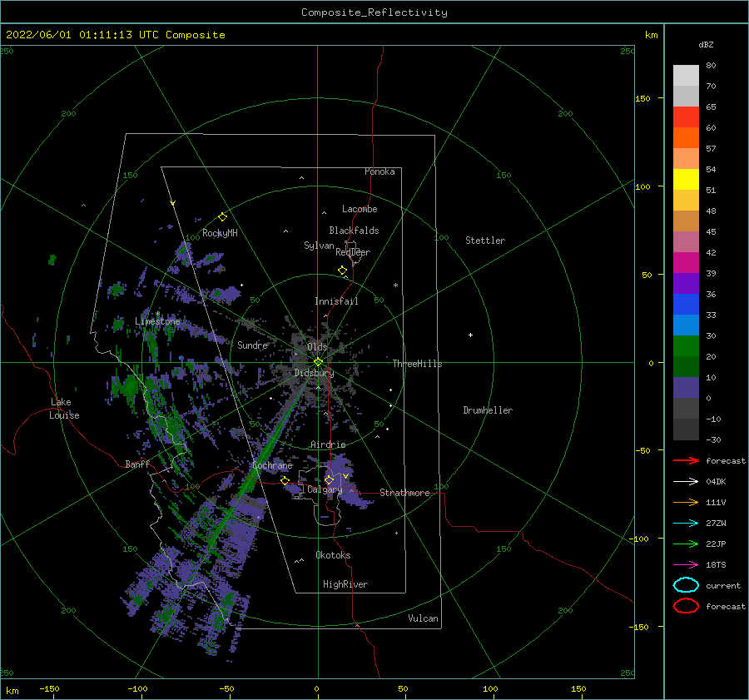Select the Vulcan label

424,618
